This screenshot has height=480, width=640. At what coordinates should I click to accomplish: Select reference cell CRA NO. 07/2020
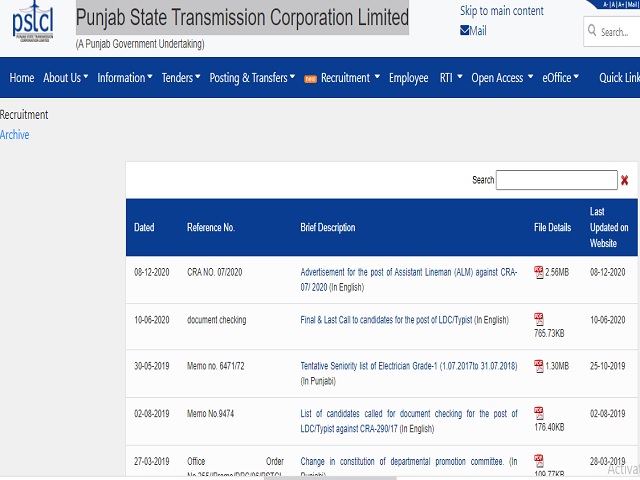(x=214, y=272)
